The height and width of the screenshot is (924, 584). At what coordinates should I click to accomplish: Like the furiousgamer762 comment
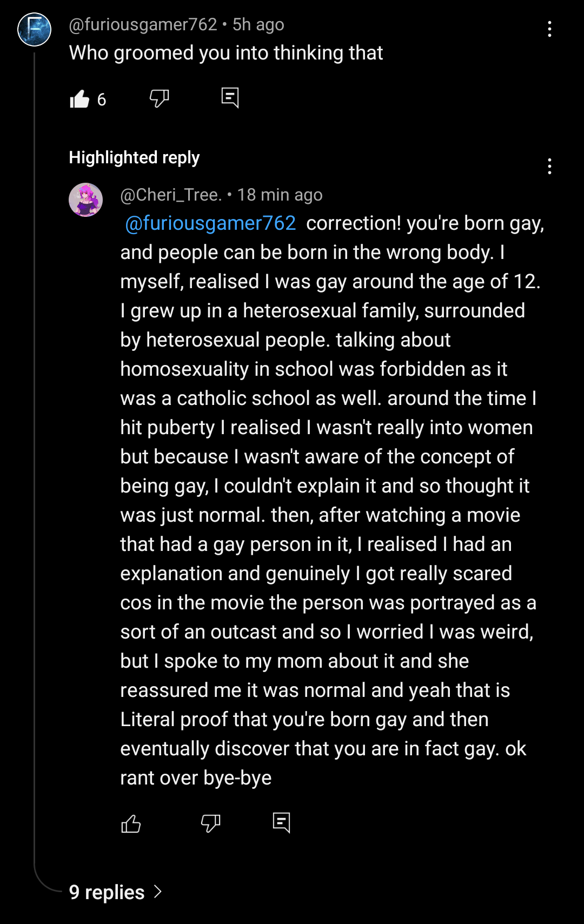click(79, 99)
